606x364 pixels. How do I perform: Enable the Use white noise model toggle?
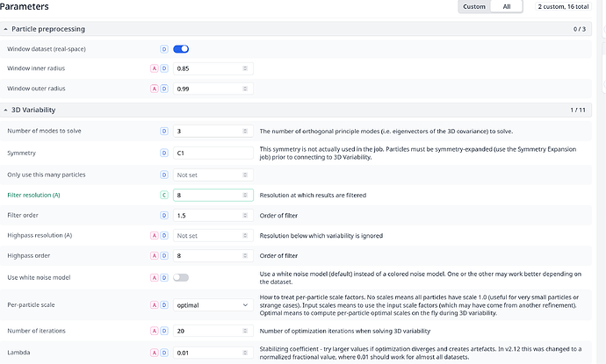[x=181, y=277]
